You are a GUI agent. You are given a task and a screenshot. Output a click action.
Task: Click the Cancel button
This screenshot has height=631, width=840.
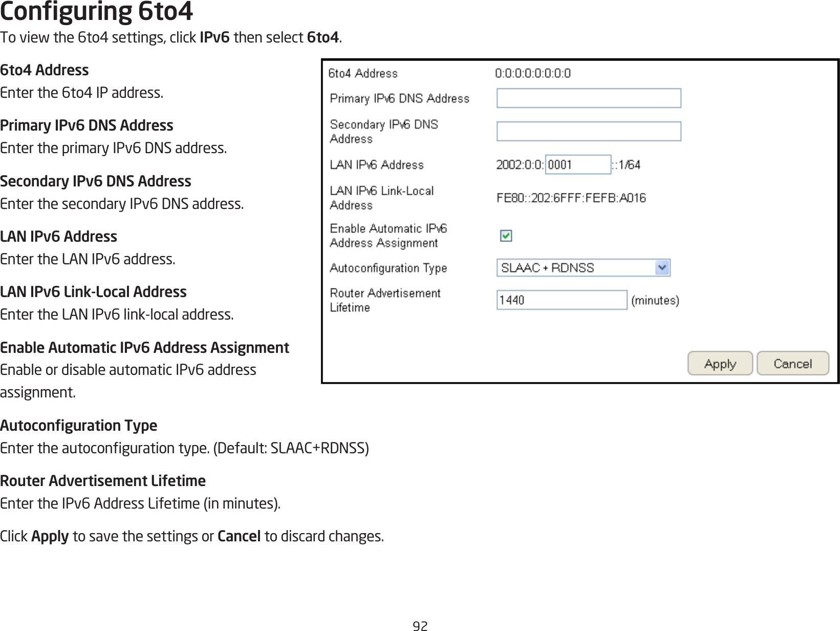click(793, 364)
